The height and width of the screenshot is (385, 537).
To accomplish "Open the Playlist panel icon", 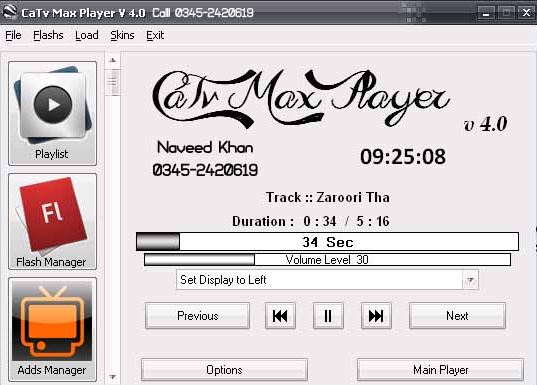I will tap(52, 113).
